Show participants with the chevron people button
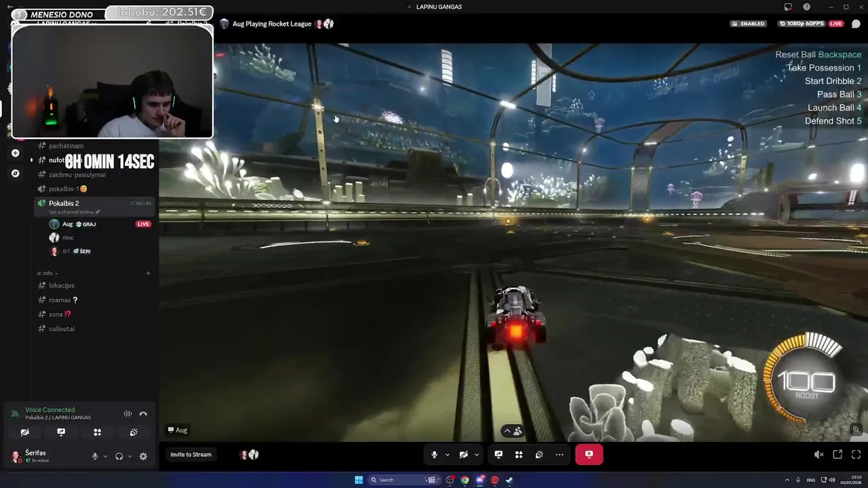 tap(513, 431)
